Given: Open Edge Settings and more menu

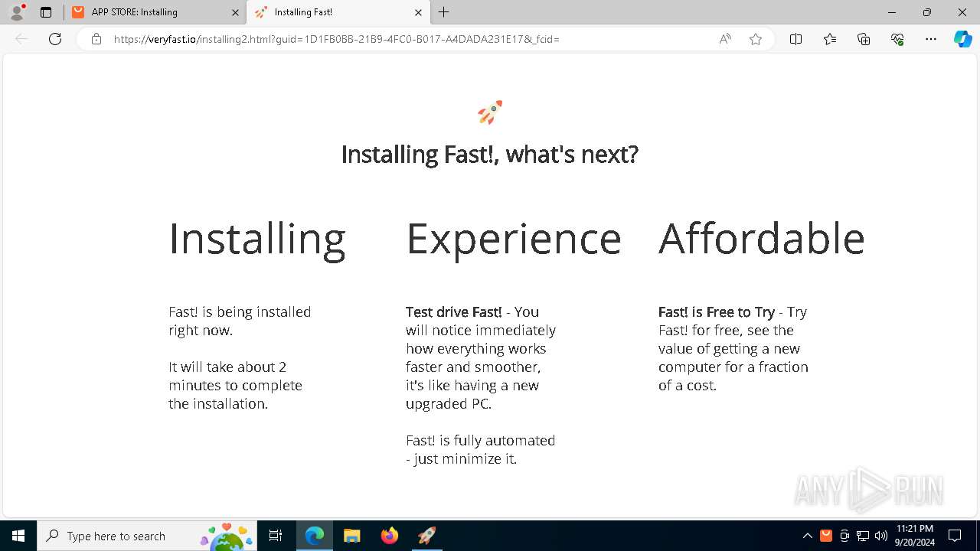Looking at the screenshot, I should [x=931, y=39].
